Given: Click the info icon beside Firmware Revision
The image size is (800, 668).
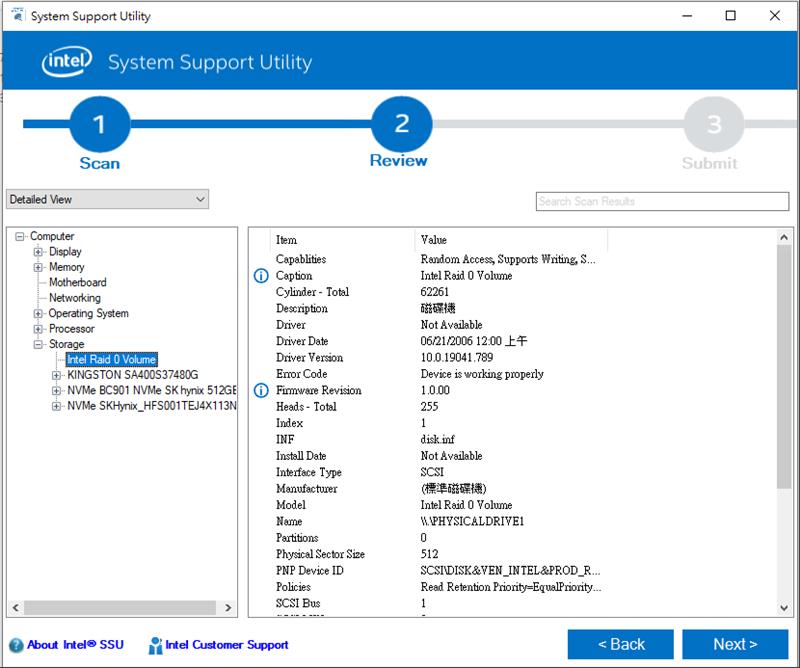Looking at the screenshot, I should [x=262, y=390].
